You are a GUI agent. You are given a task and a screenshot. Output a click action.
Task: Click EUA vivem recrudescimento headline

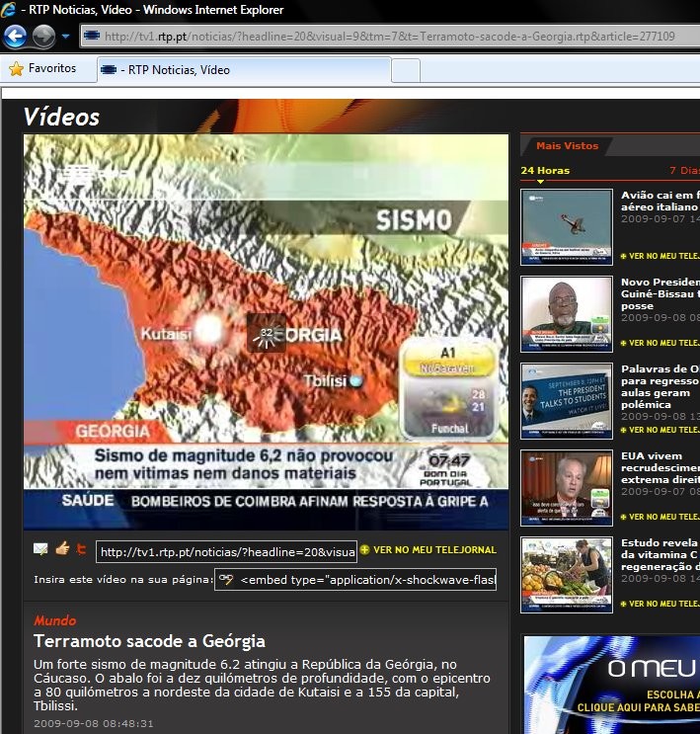click(661, 467)
